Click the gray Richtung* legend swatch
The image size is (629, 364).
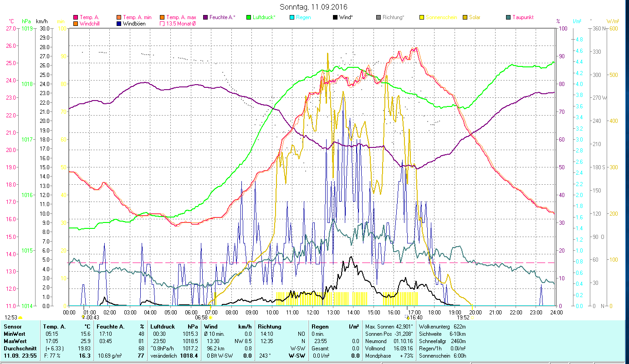coord(378,17)
